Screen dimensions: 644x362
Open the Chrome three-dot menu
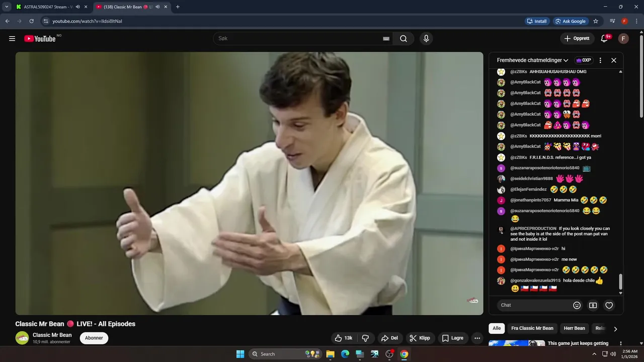pos(636,21)
